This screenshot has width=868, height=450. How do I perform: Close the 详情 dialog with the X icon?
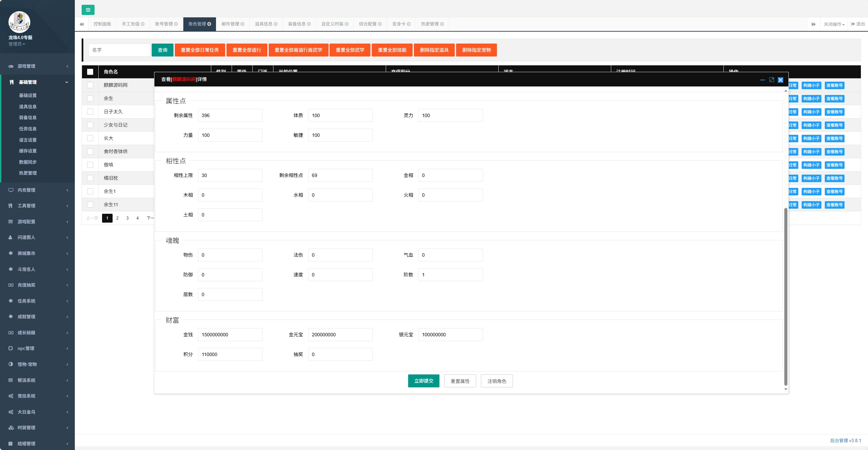[x=781, y=80]
